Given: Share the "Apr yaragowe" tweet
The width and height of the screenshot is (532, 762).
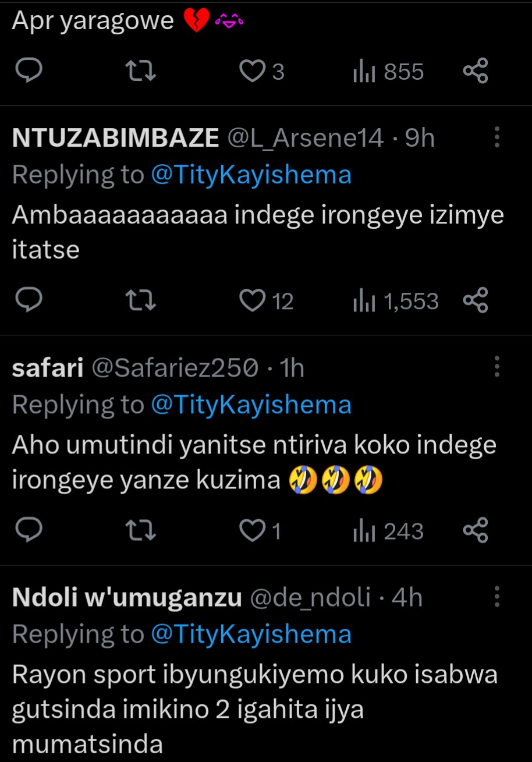Looking at the screenshot, I should pos(475,72).
